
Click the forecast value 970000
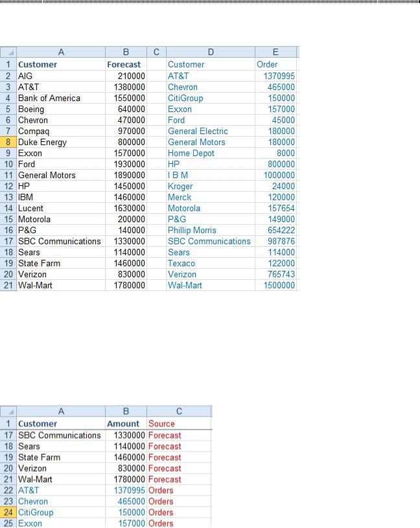point(126,131)
